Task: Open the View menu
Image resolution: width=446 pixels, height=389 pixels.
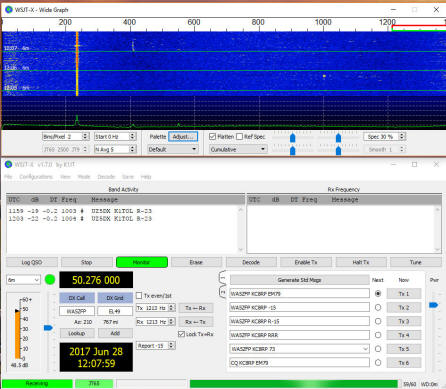Action: pos(65,177)
